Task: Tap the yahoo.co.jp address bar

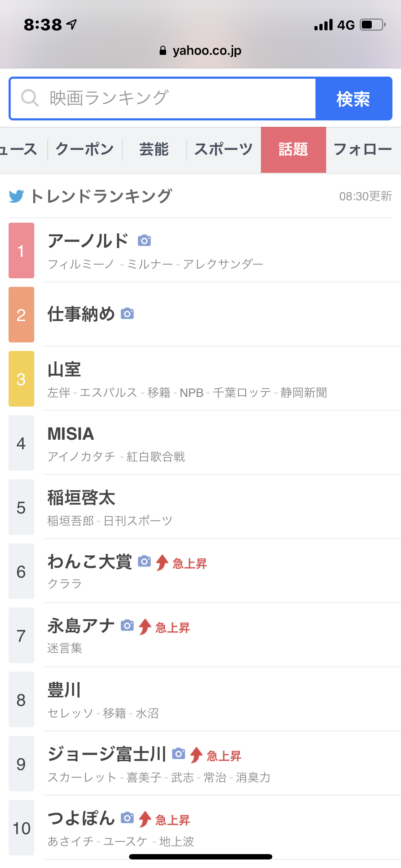Action: [207, 51]
